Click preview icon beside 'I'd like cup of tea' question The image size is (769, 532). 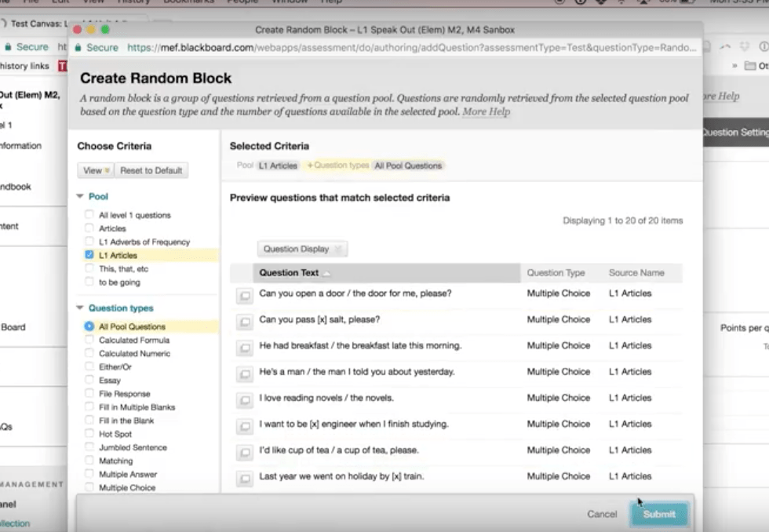(245, 451)
